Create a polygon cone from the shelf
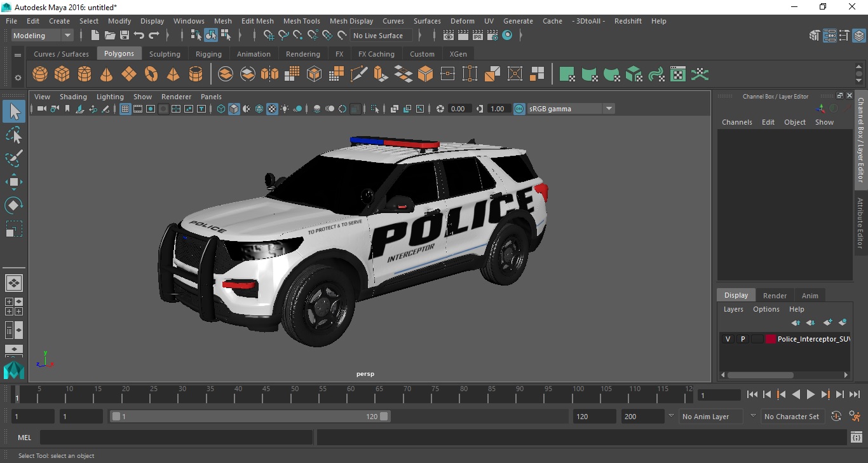This screenshot has height=463, width=868. point(107,74)
